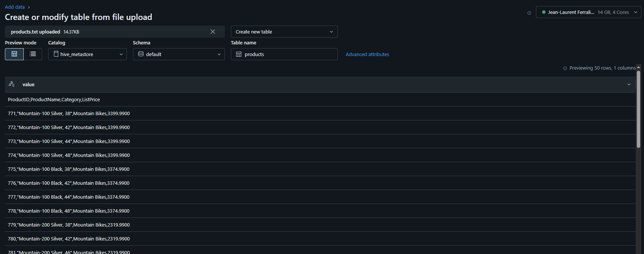Click the 14 GB, 4 Cores cluster text
Image resolution: width=644 pixels, height=254 pixels.
613,12
